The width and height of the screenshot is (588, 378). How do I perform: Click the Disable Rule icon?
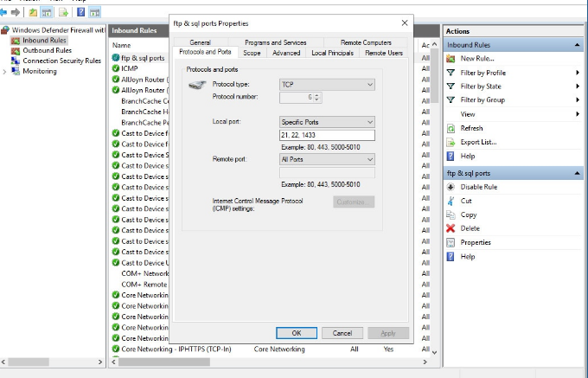click(451, 187)
